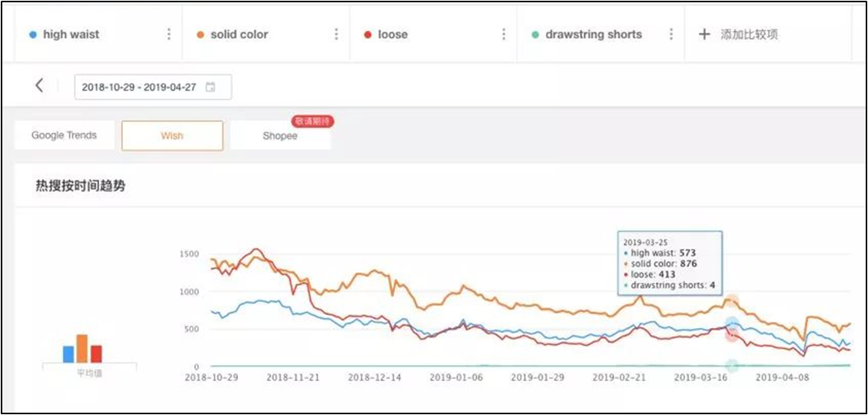
Task: Click the drawstring shorts keyword label
Action: [x=593, y=35]
